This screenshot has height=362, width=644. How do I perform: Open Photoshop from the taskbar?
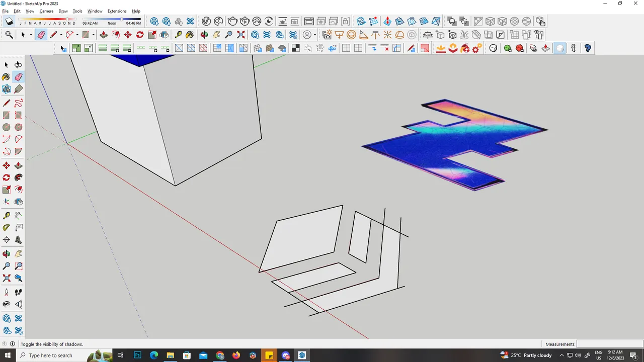pyautogui.click(x=137, y=355)
